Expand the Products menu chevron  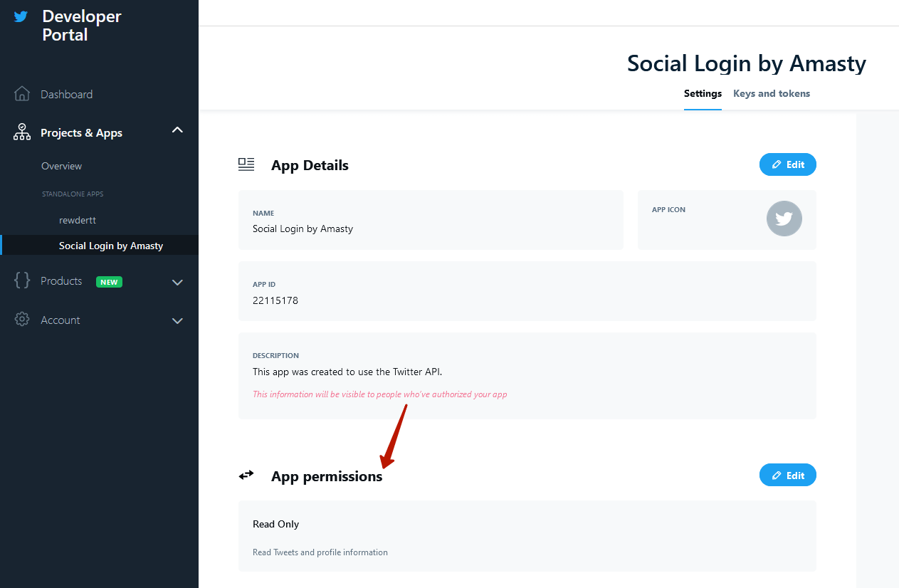pyautogui.click(x=178, y=283)
